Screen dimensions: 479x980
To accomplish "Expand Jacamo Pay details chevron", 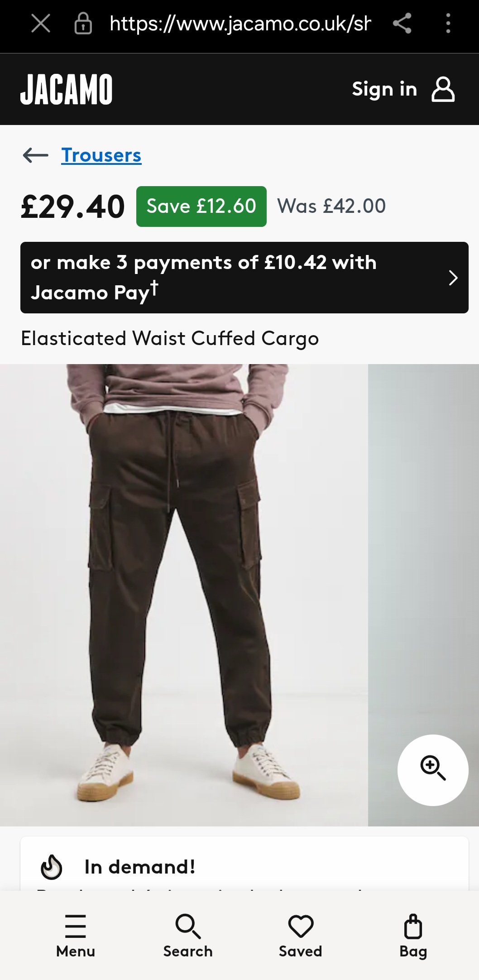I will 453,278.
